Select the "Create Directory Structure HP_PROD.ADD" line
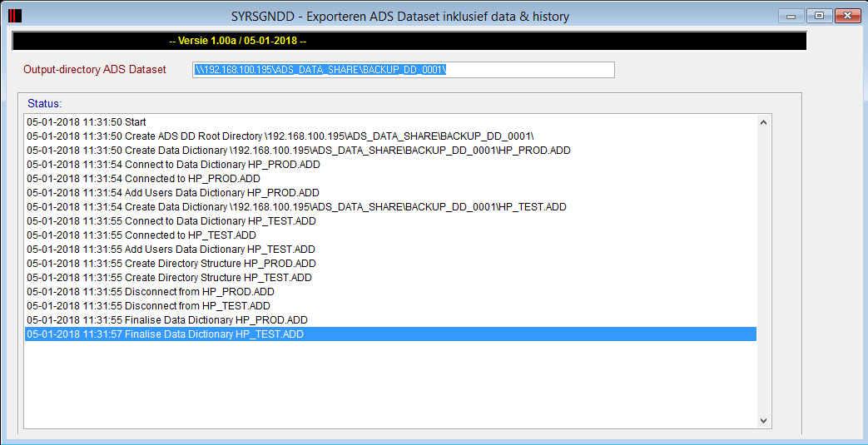Viewport: 868px width, 445px height. 391,264
